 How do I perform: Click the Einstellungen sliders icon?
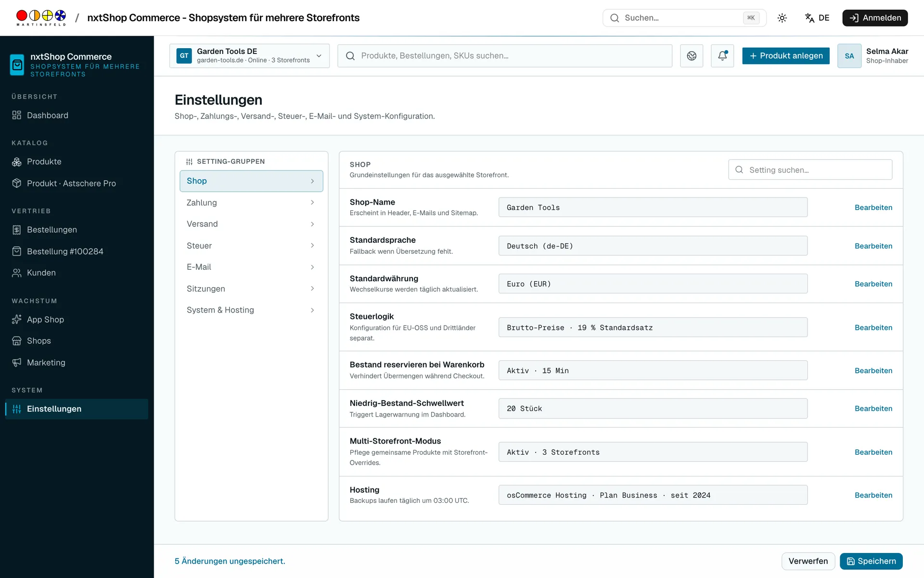pyautogui.click(x=17, y=409)
